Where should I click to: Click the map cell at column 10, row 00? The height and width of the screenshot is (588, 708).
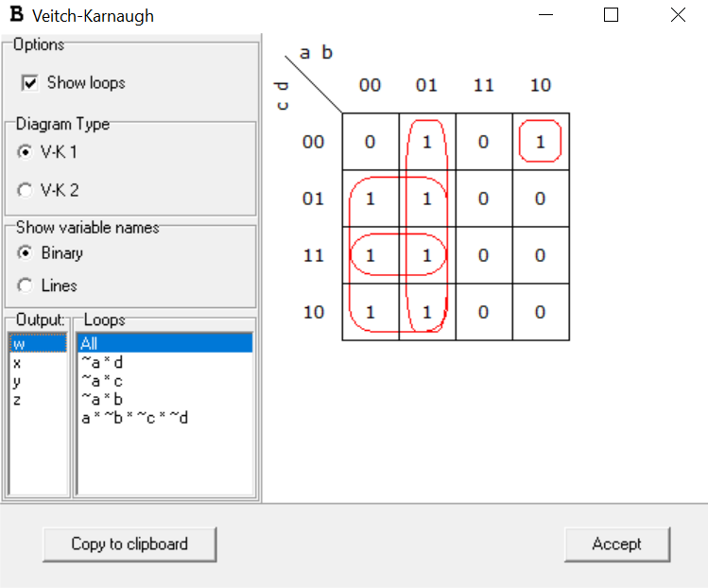click(x=541, y=143)
